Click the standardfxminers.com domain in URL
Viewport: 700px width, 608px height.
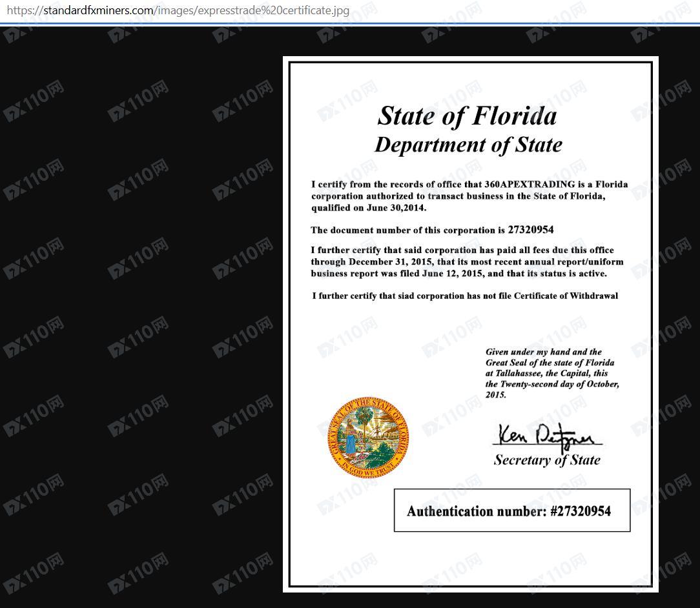point(99,10)
